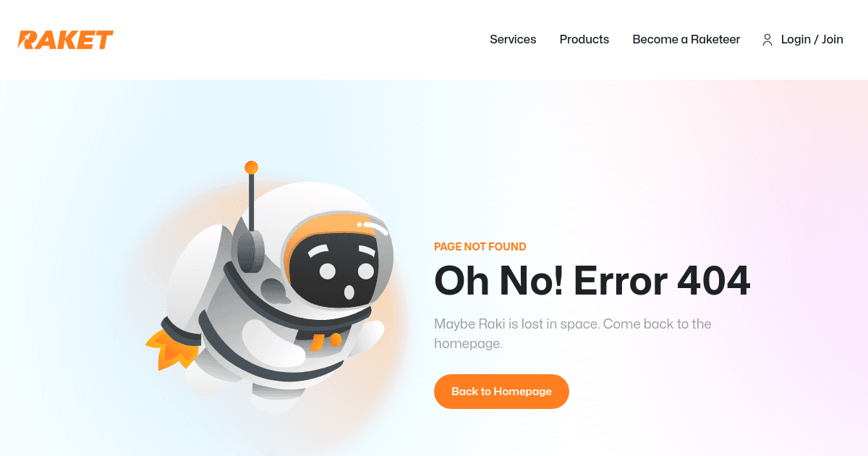Viewport: 868px width, 456px height.
Task: Click the orange antenna ball on Raki
Action: coord(252,167)
